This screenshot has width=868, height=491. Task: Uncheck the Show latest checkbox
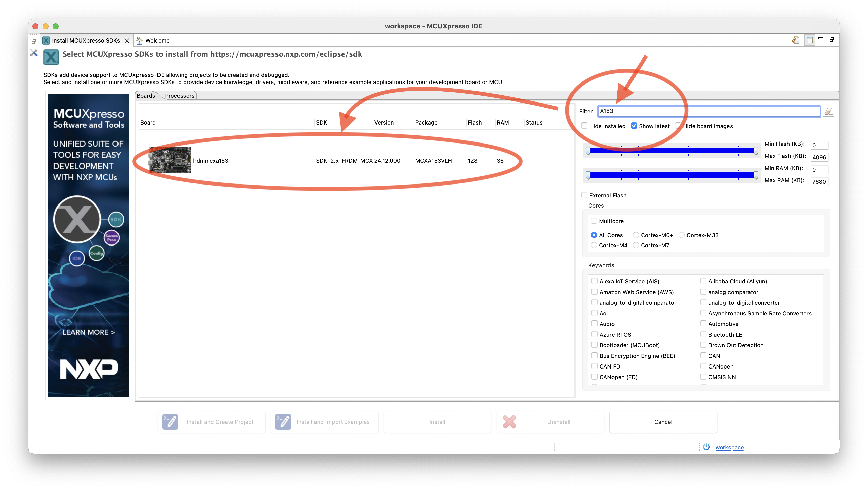click(634, 126)
